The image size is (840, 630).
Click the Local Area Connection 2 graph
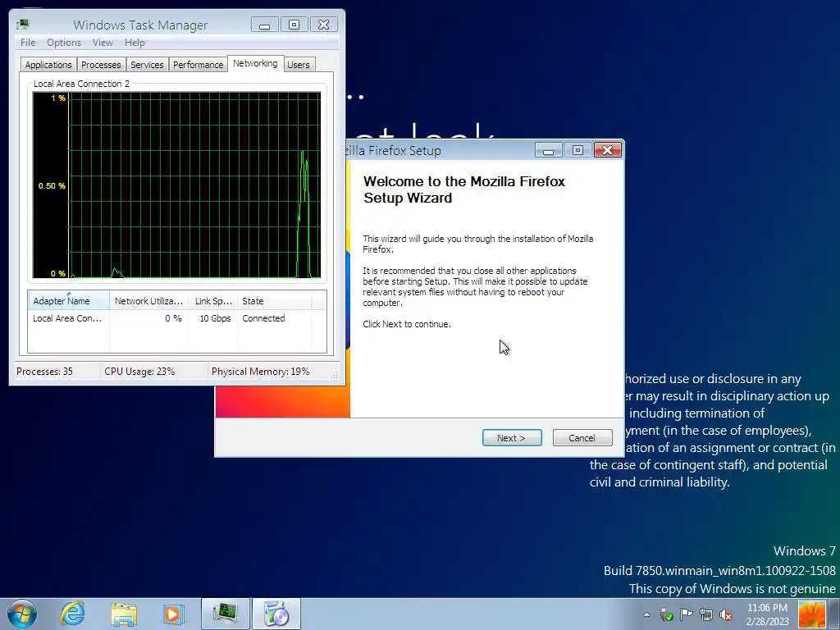click(x=177, y=185)
